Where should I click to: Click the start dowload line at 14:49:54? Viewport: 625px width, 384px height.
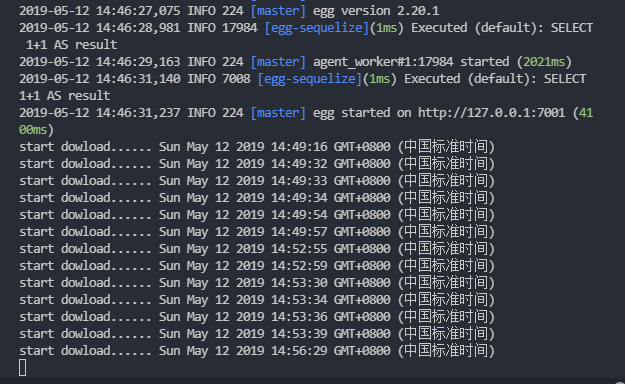[x=257, y=215]
